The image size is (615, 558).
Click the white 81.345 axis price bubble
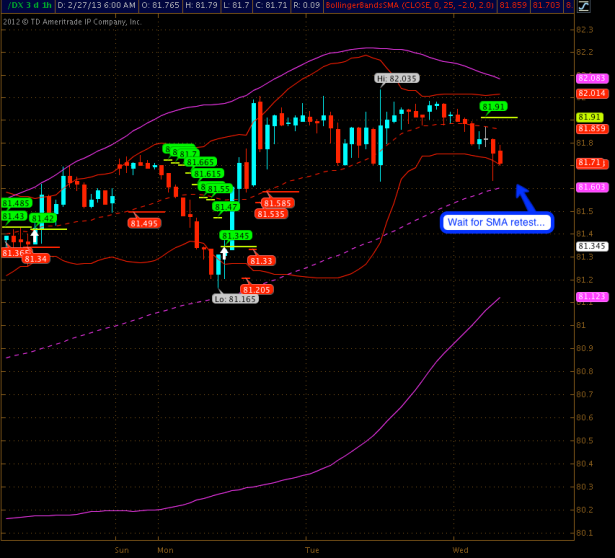point(591,246)
